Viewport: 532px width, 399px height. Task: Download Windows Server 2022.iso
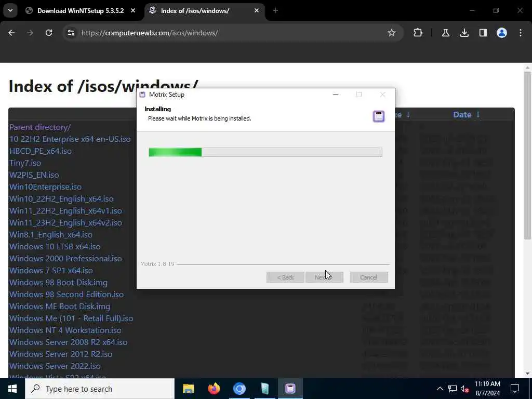coord(55,366)
